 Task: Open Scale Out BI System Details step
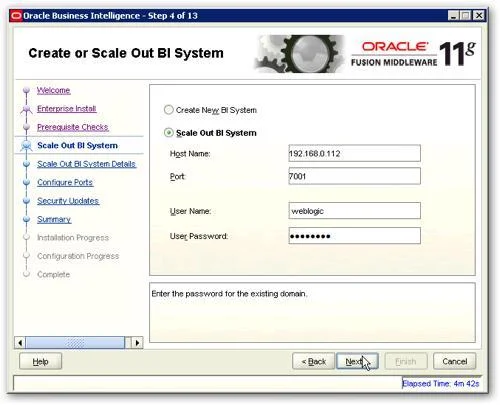pos(87,164)
